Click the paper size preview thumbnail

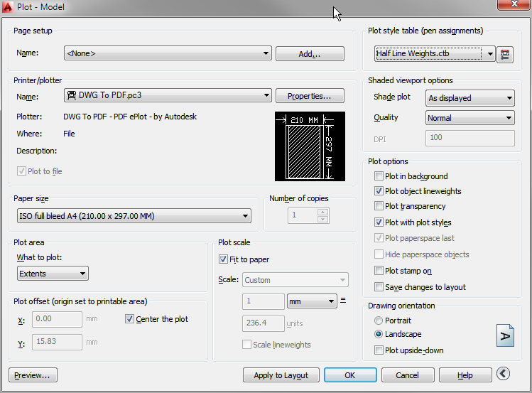pyautogui.click(x=310, y=146)
